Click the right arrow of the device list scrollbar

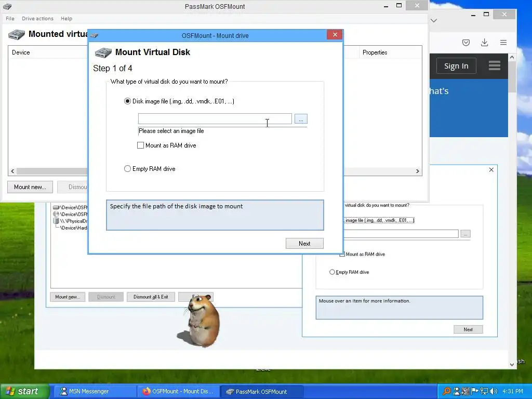coord(417,171)
